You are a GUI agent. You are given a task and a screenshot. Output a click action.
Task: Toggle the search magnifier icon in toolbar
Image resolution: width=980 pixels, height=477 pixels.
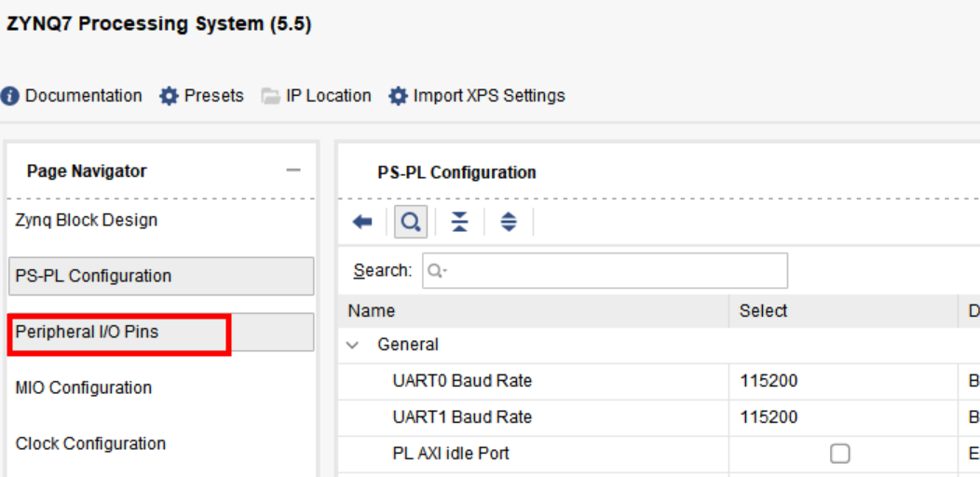click(411, 222)
